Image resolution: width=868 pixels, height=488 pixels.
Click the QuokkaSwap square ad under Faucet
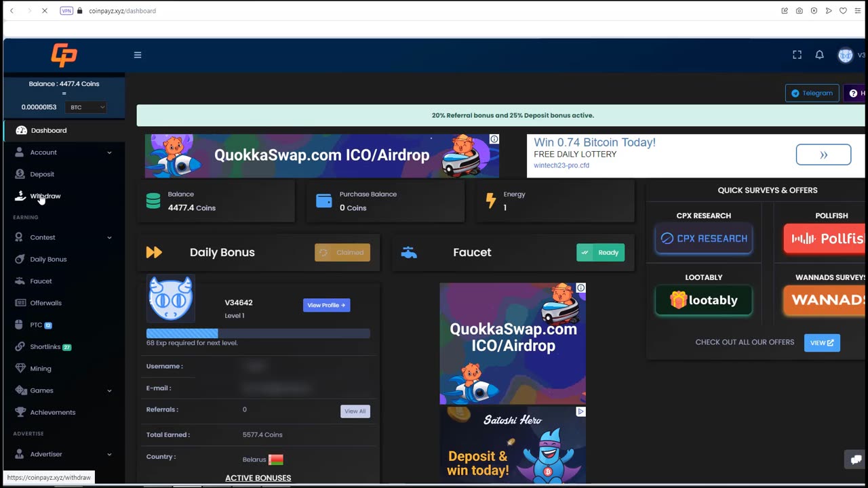(513, 343)
